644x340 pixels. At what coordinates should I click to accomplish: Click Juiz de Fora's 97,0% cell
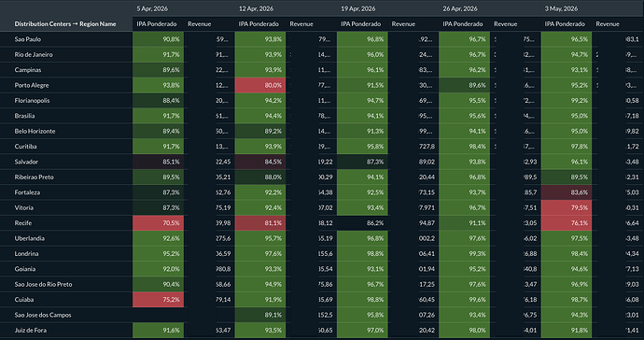point(362,330)
